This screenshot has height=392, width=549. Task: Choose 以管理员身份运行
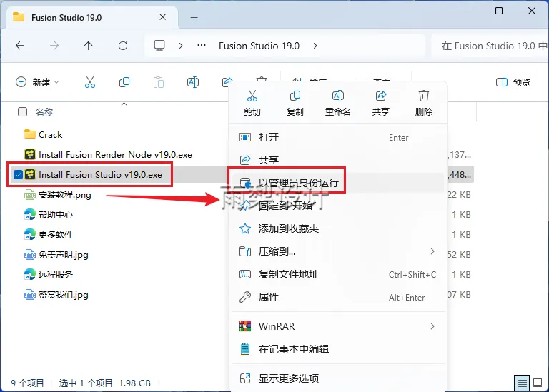(338, 183)
